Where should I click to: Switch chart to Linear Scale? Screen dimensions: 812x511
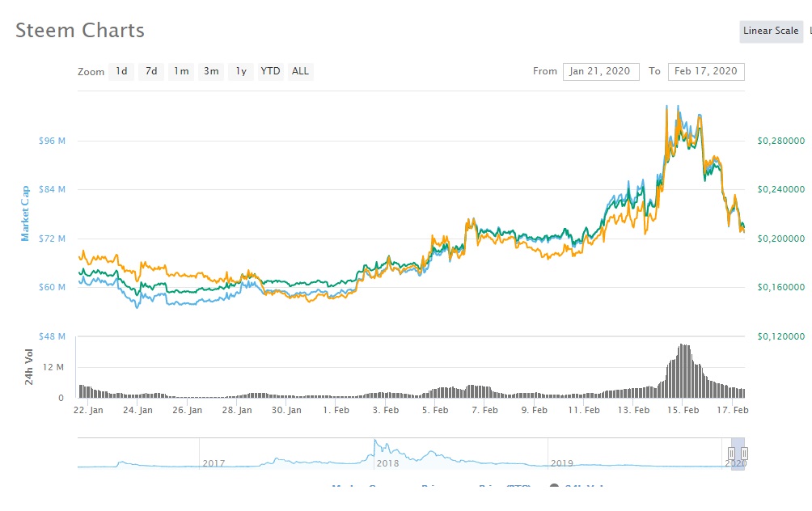[771, 31]
